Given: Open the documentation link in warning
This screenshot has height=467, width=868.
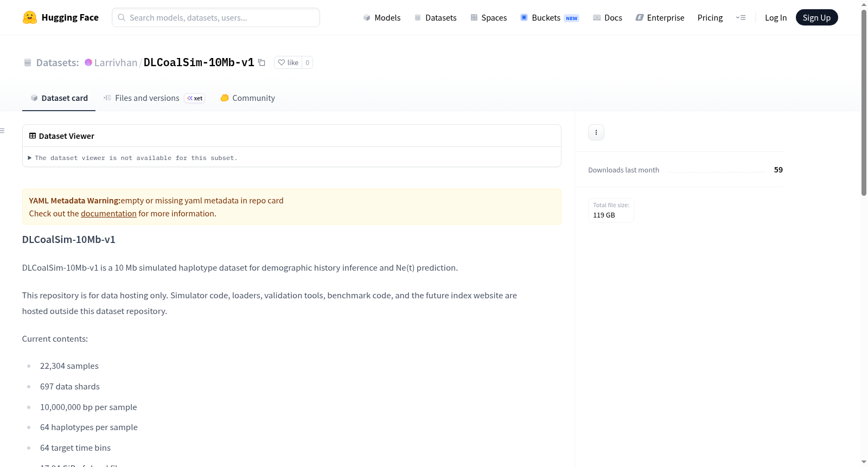Looking at the screenshot, I should coord(108,214).
